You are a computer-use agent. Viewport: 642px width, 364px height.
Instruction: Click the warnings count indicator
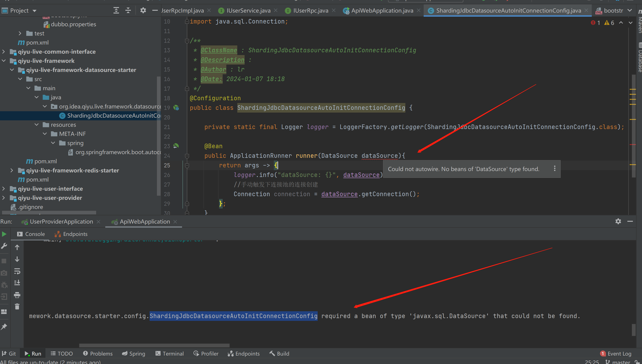[x=609, y=23]
